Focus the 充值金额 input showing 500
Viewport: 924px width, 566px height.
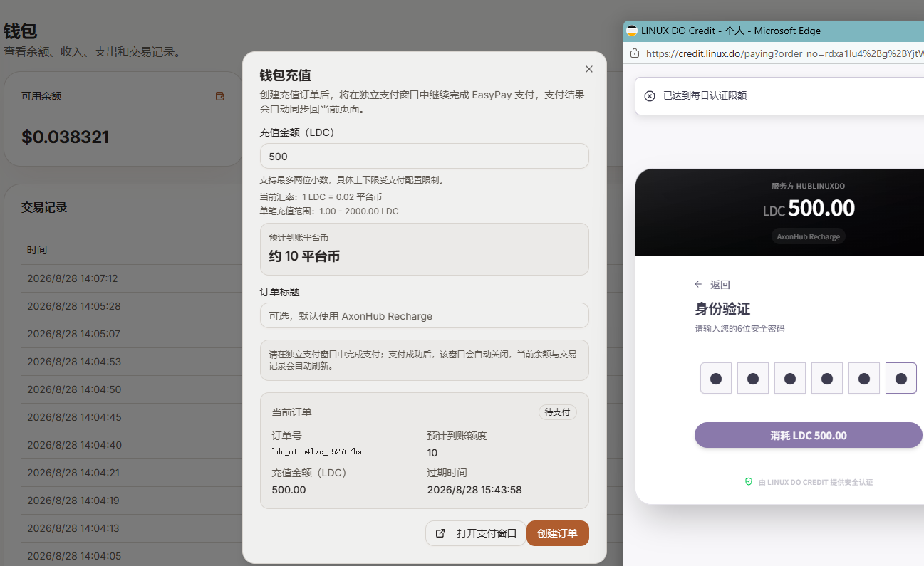point(425,156)
